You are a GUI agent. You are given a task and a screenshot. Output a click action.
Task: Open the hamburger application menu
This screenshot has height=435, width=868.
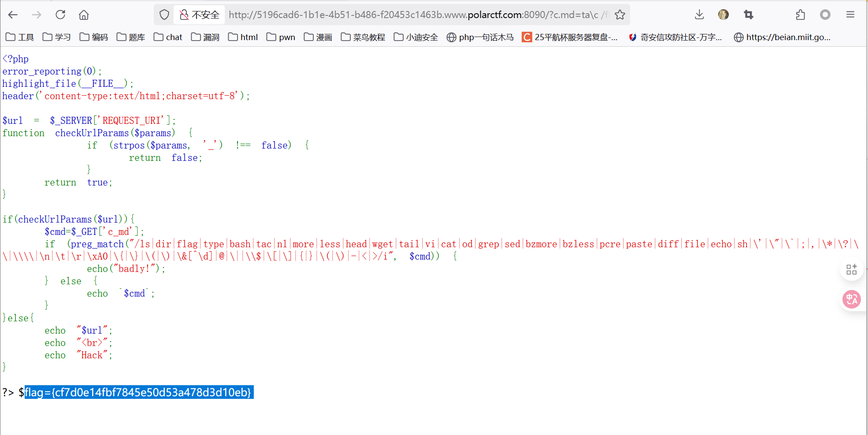pyautogui.click(x=850, y=15)
